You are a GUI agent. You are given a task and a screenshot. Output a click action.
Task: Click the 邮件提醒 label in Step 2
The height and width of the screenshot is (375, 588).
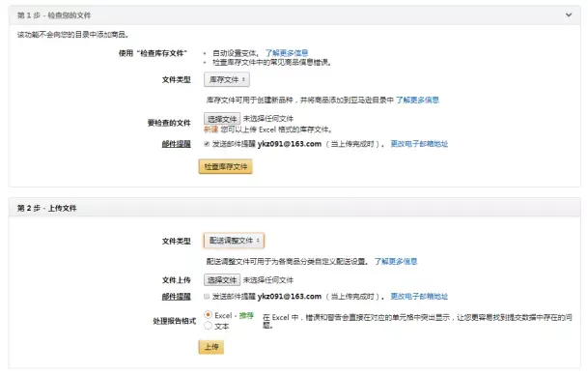pyautogui.click(x=177, y=297)
